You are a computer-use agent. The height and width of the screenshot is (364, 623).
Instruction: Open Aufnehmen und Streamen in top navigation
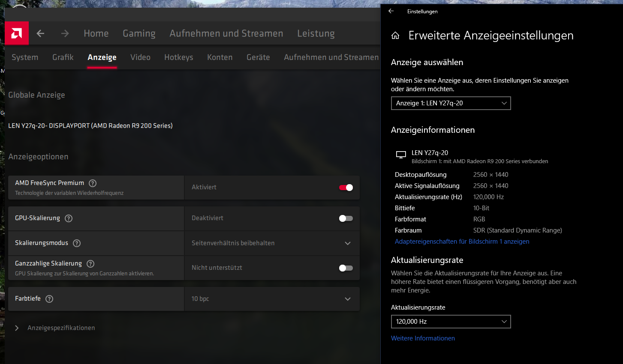(x=226, y=33)
